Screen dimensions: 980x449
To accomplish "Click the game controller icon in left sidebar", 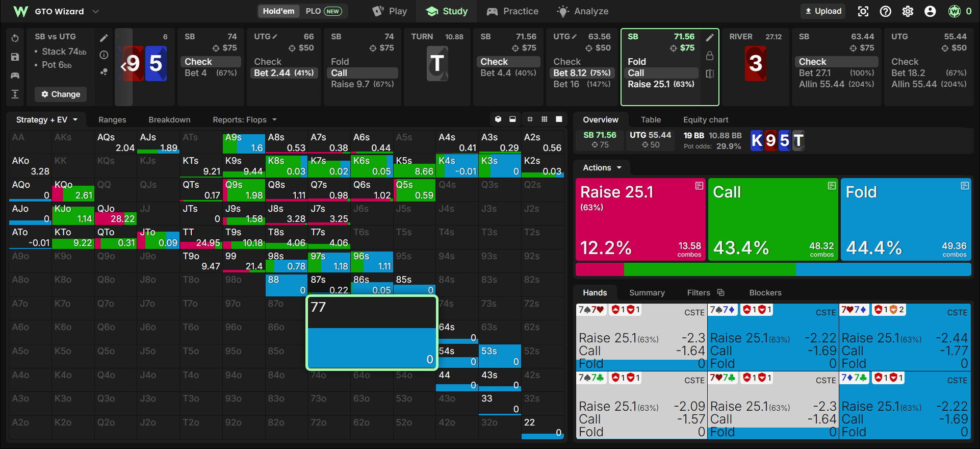I will click(15, 76).
